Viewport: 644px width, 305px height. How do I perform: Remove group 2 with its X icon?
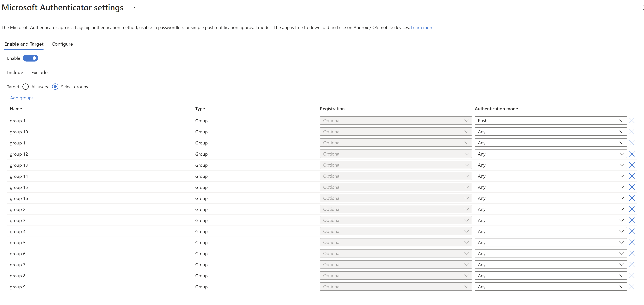pos(632,209)
